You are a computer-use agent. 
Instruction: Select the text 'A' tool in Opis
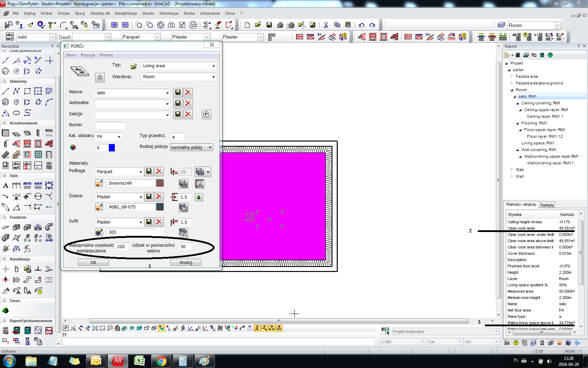(x=6, y=185)
